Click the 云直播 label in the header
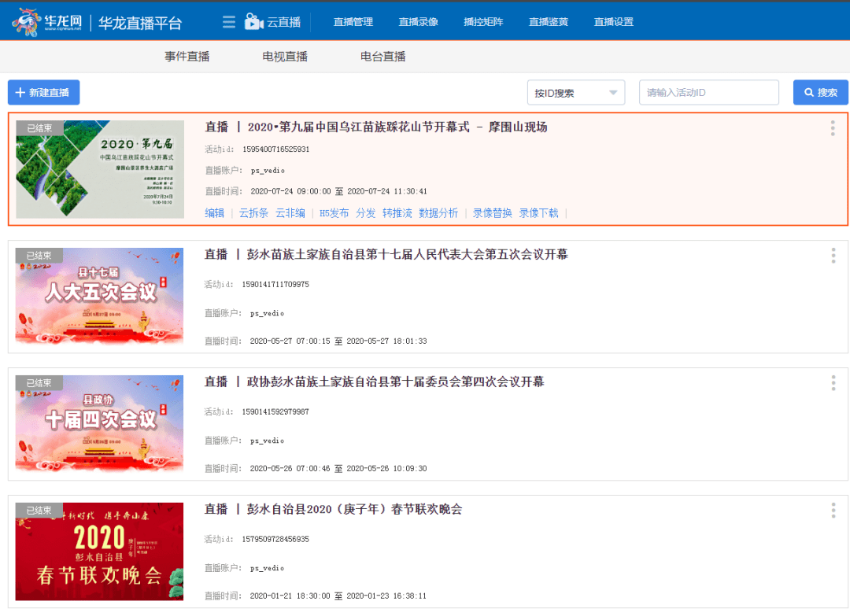This screenshot has width=850, height=616. pos(283,22)
